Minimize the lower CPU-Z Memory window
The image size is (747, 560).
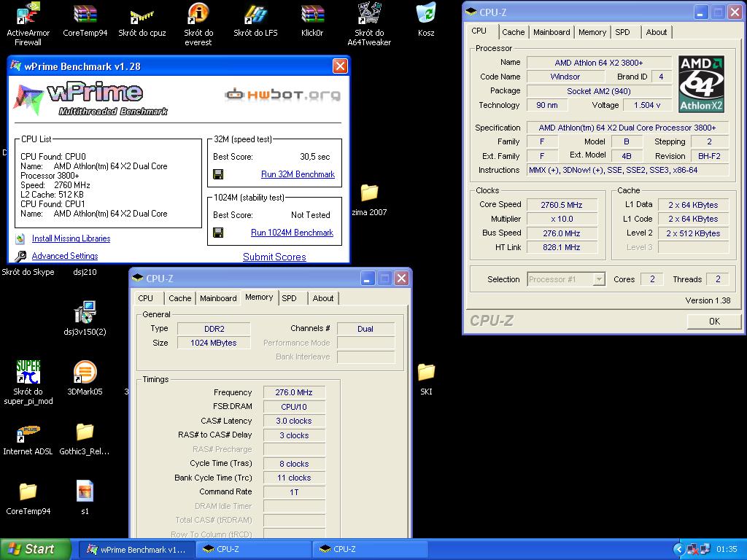click(x=367, y=278)
